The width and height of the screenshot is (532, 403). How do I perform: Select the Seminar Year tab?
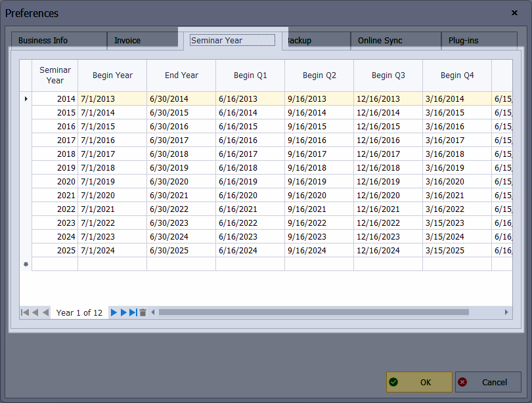pyautogui.click(x=233, y=40)
